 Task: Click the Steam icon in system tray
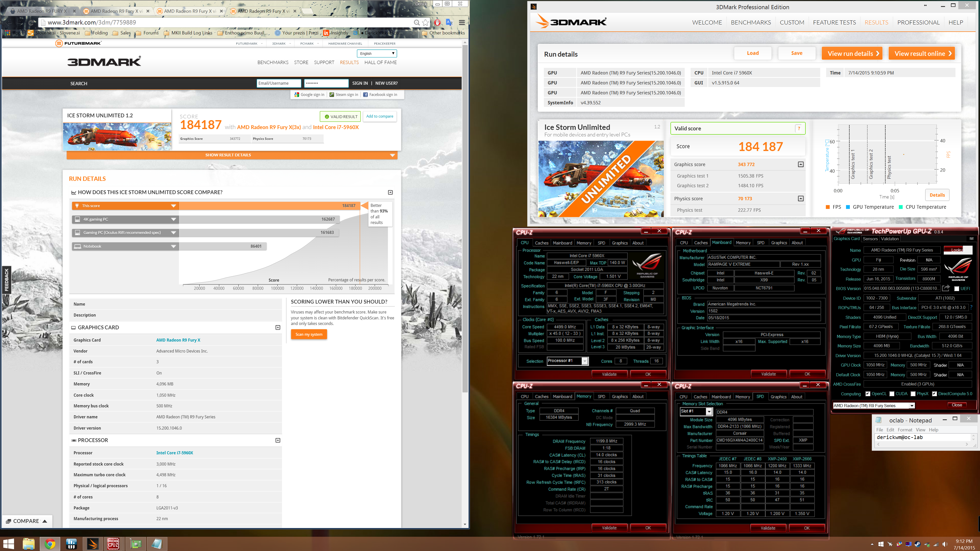[918, 544]
